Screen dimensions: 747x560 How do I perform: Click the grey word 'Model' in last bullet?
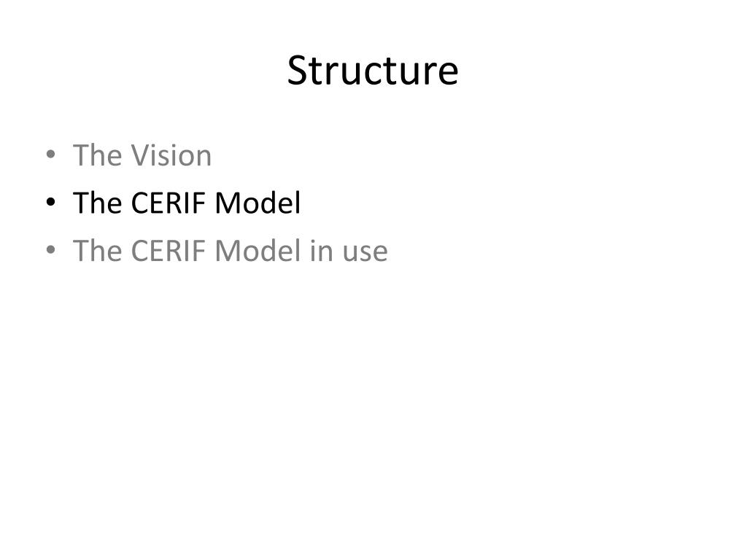click(x=258, y=251)
